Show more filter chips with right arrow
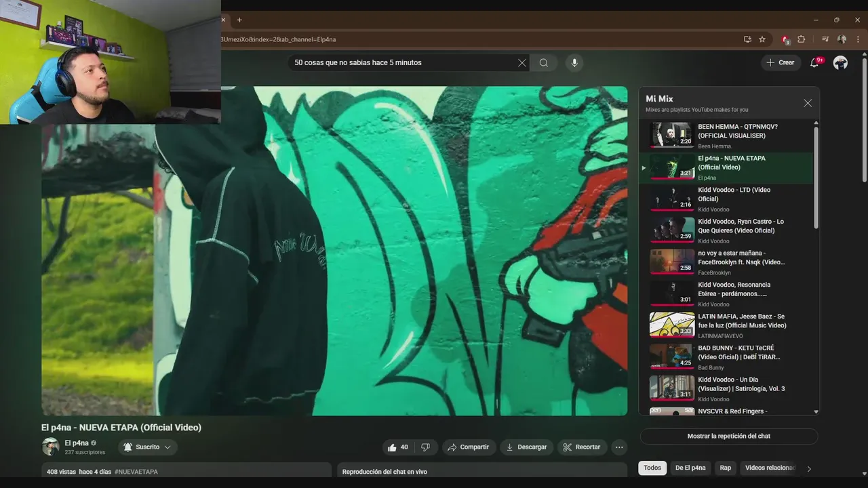The height and width of the screenshot is (488, 868). click(x=809, y=468)
